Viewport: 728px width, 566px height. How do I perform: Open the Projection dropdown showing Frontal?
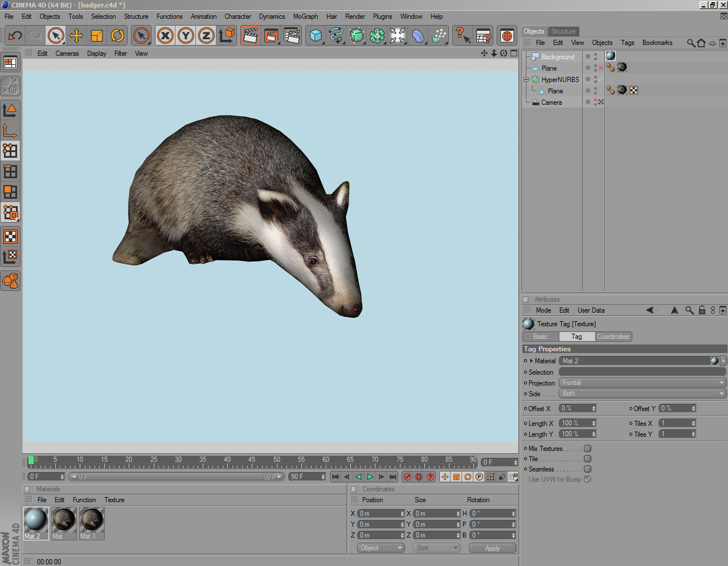[x=642, y=383]
